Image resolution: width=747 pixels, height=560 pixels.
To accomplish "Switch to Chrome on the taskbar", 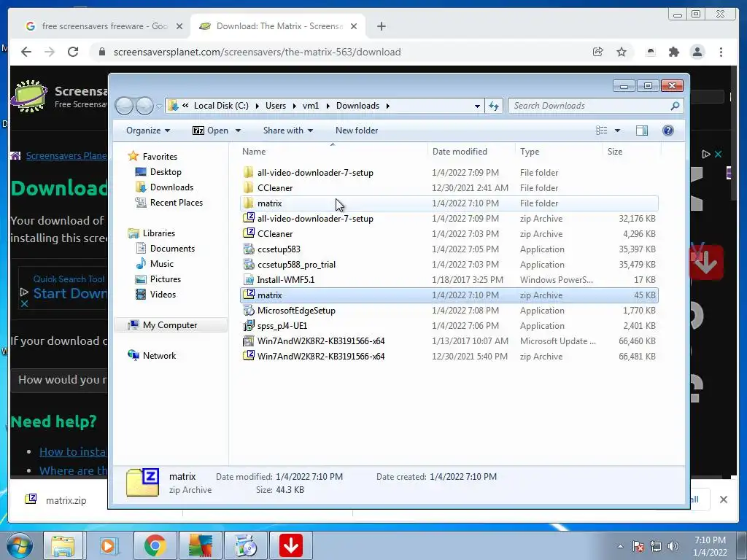I will pos(155,545).
